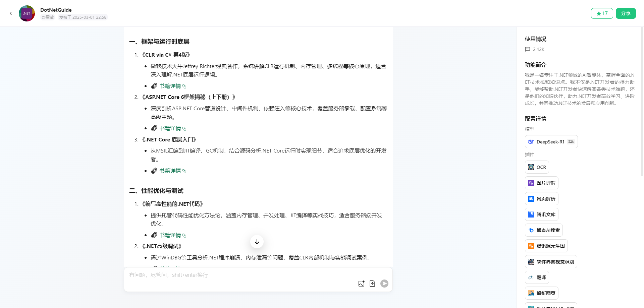The height and width of the screenshot is (308, 644).
Task: Click the description starting 提供托管代码性能优化方法论
Action: pos(267,220)
